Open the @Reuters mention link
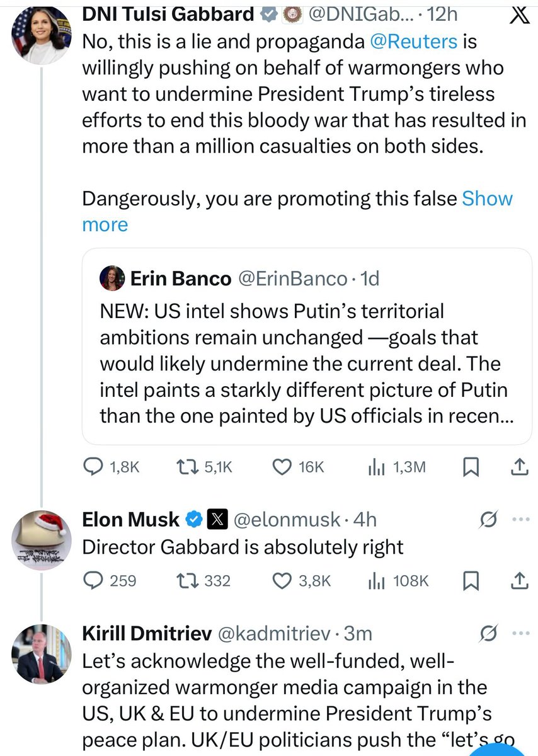Image resolution: width=538 pixels, height=756 pixels. point(414,42)
